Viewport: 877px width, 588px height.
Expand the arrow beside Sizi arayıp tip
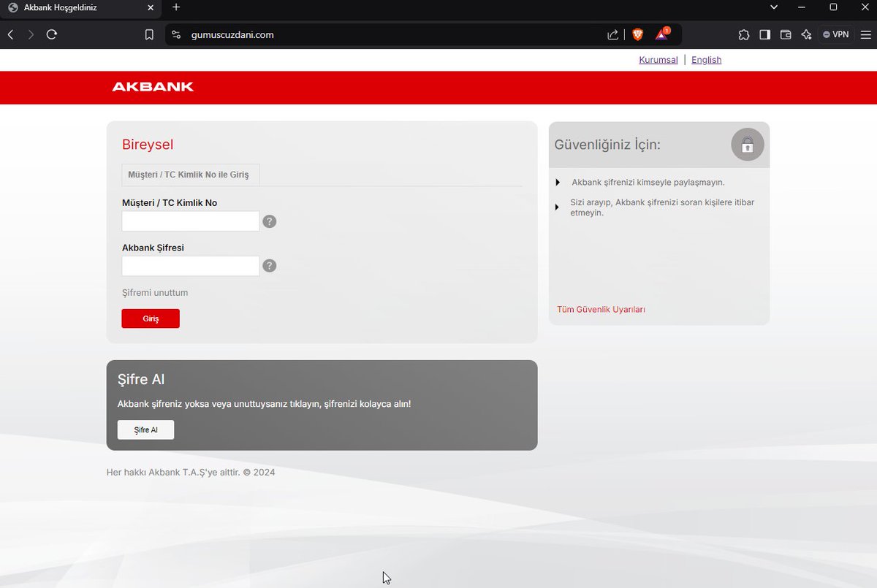pyautogui.click(x=558, y=207)
